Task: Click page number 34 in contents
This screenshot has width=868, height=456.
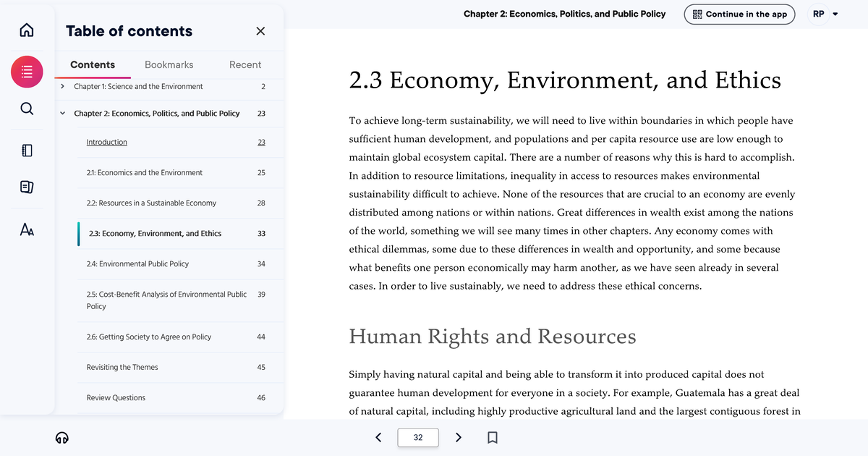Action: (x=261, y=263)
